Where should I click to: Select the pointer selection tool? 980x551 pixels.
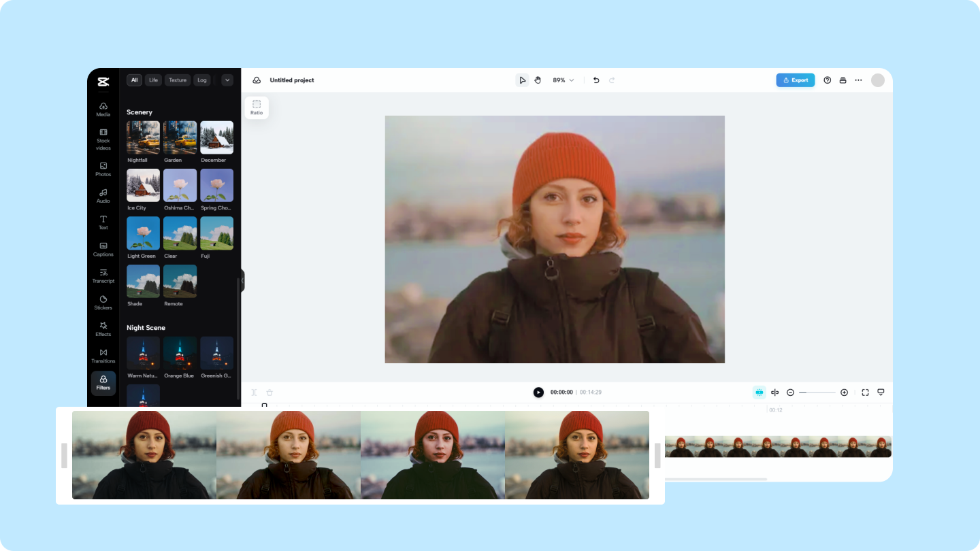(522, 80)
